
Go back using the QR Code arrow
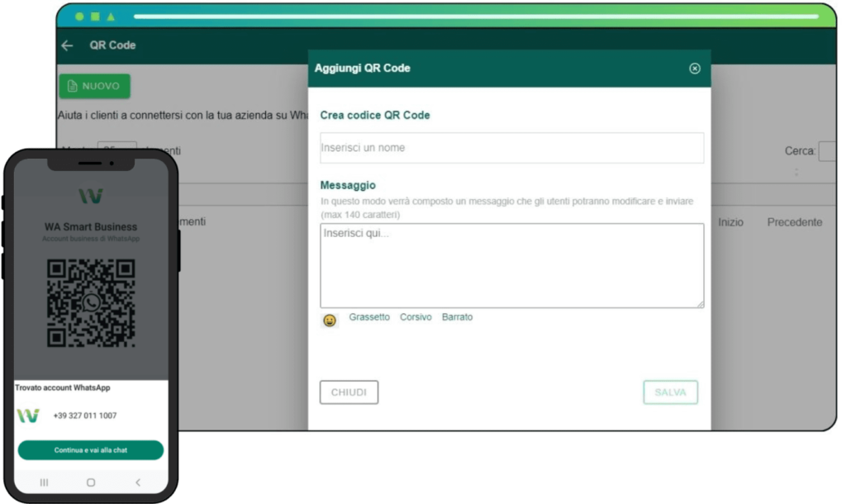[68, 45]
